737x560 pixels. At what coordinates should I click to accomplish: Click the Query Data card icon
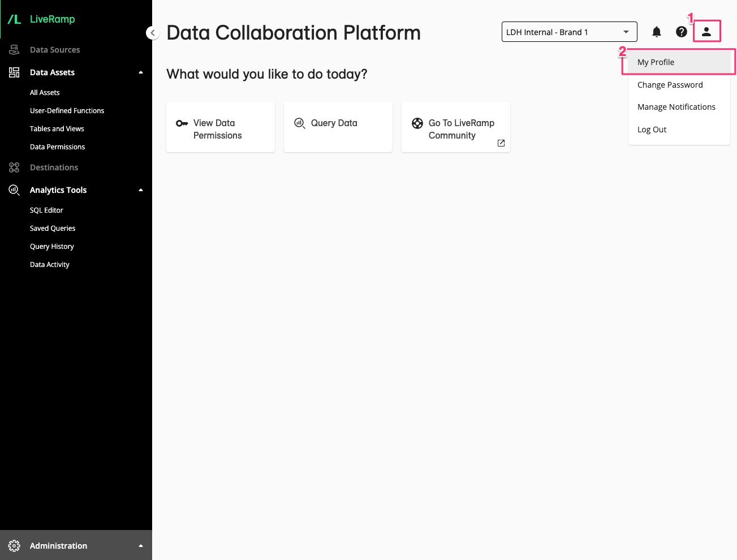[300, 123]
